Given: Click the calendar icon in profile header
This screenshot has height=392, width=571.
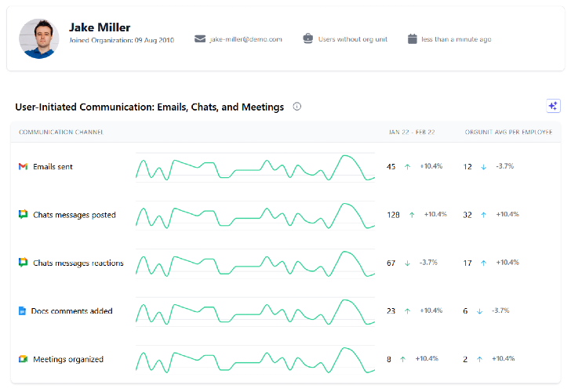Looking at the screenshot, I should tap(413, 38).
